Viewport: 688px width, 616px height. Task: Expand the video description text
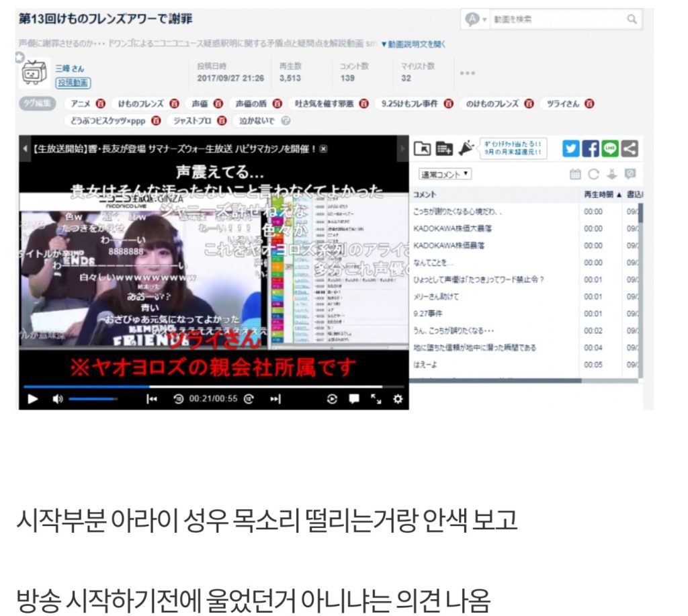[x=413, y=44]
